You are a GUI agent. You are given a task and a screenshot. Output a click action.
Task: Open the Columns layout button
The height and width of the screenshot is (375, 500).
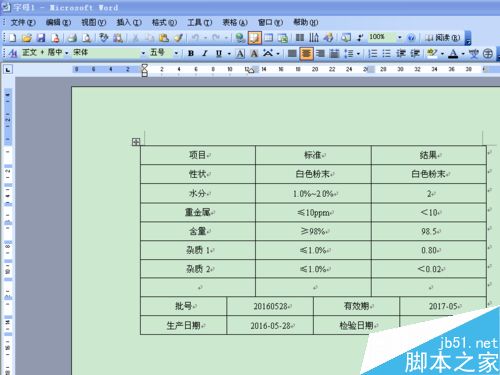pyautogui.click(x=300, y=38)
